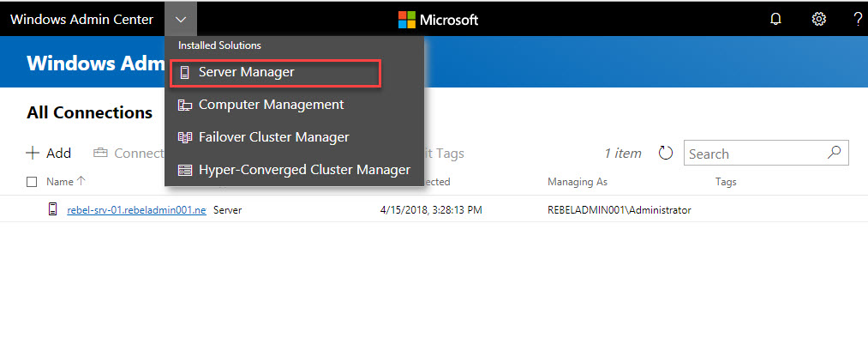This screenshot has width=868, height=344.
Task: Click Windows Admin Center title in top bar
Action: pyautogui.click(x=82, y=20)
